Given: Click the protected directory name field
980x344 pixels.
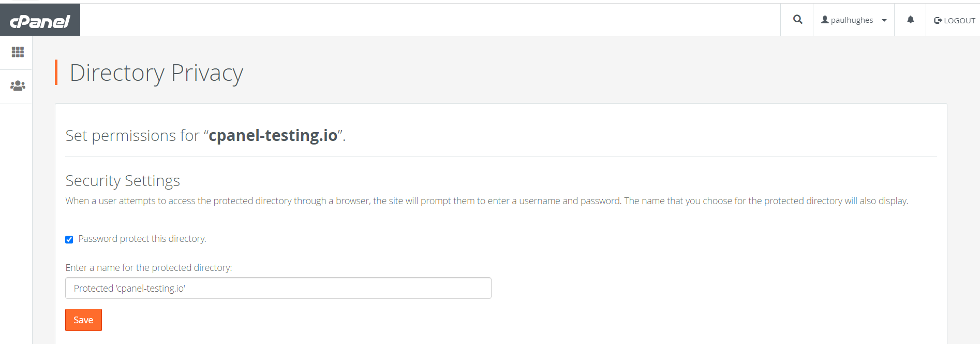Looking at the screenshot, I should pos(278,288).
